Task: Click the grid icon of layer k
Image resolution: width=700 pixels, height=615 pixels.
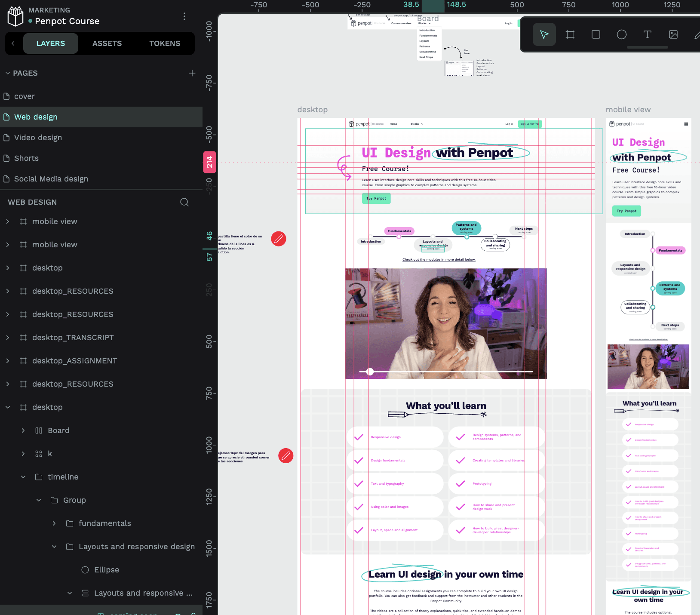Action: pyautogui.click(x=39, y=454)
